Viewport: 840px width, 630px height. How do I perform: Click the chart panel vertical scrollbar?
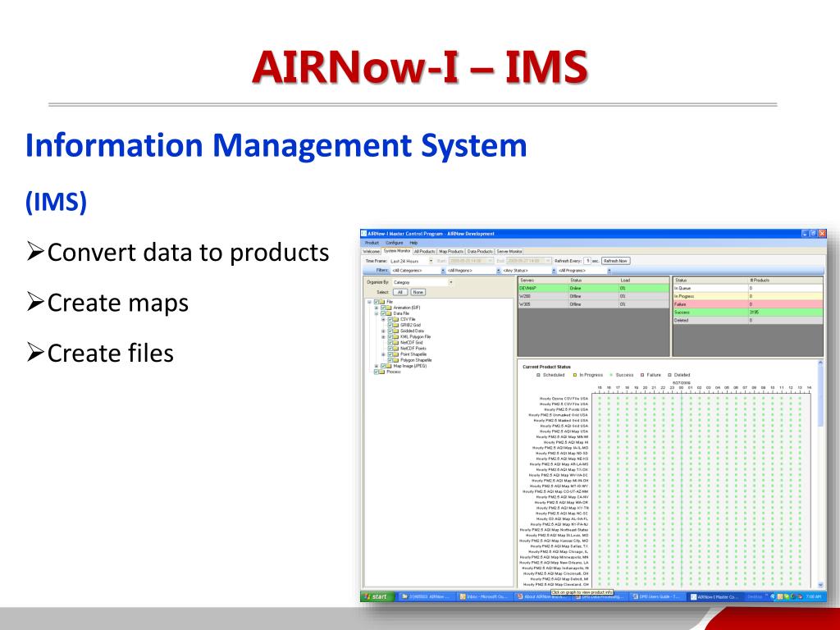click(x=820, y=473)
